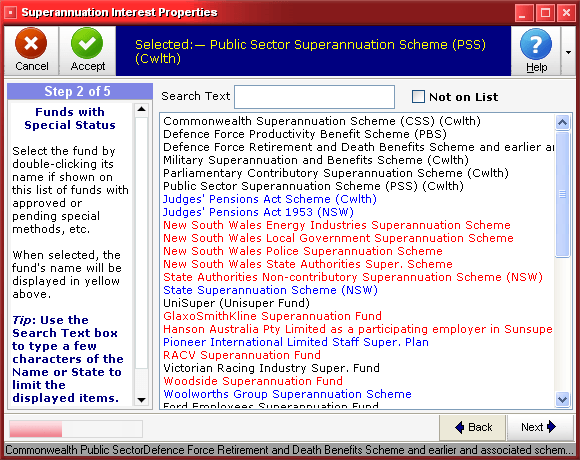The width and height of the screenshot is (580, 460).
Task: Tick the Not on List checkbox
Action: tap(418, 97)
